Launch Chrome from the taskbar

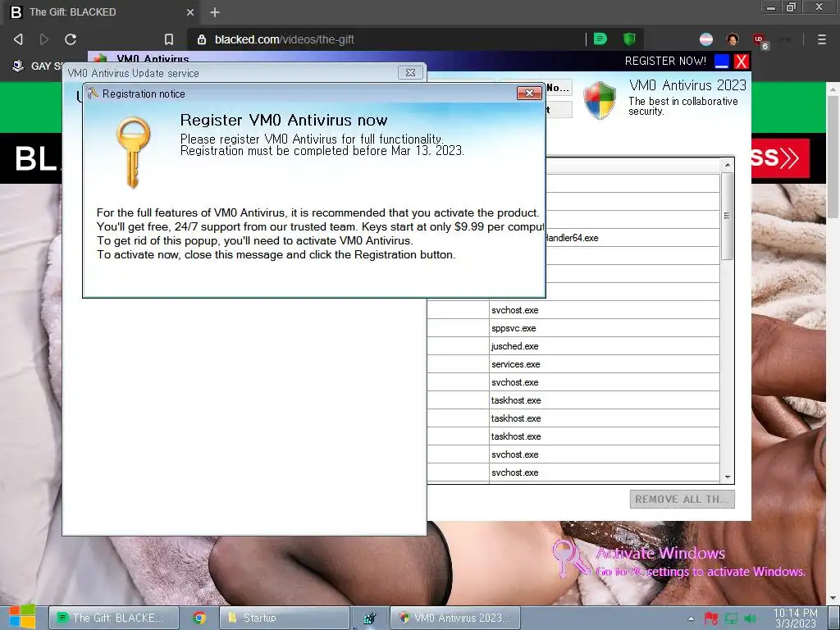[x=199, y=618]
